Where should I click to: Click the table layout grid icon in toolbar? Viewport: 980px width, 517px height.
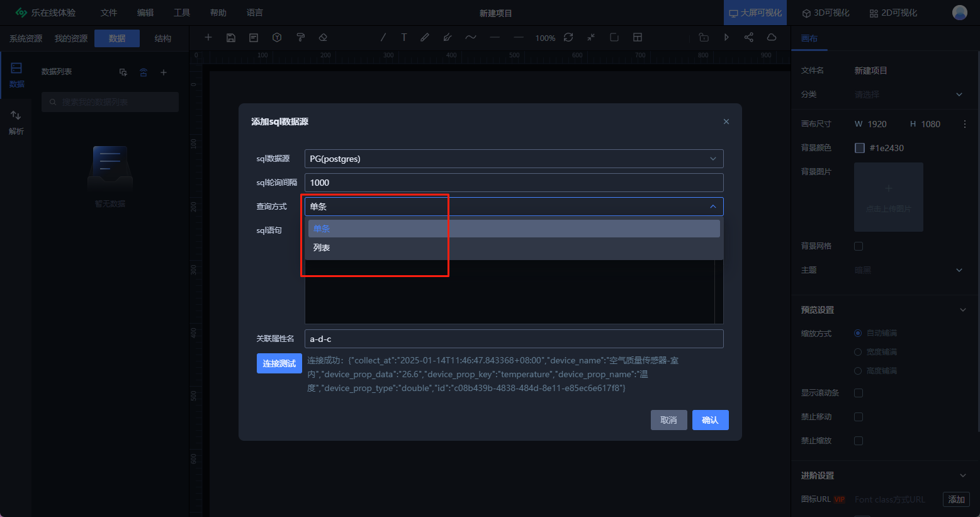point(638,38)
